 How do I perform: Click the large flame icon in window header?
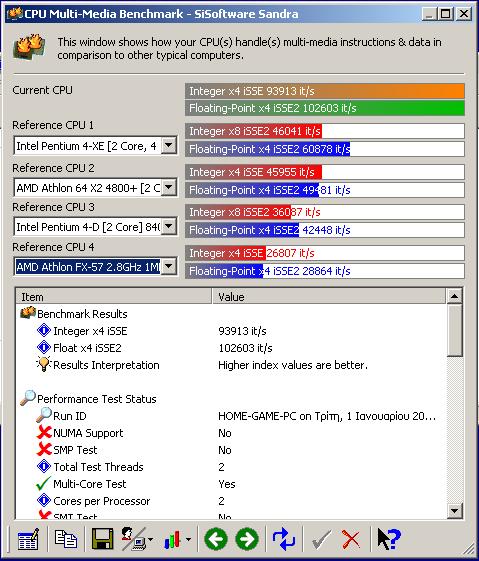[29, 47]
